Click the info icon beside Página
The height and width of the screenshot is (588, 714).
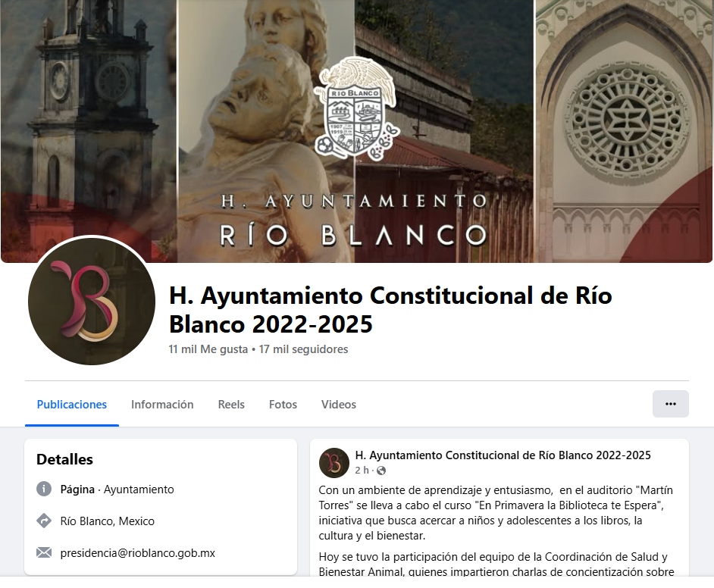tap(44, 489)
